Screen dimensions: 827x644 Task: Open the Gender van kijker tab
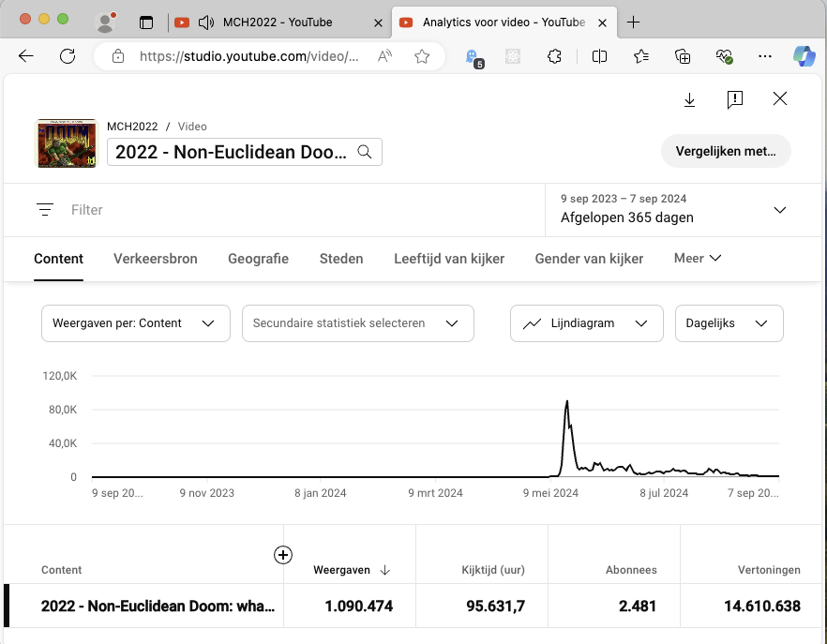pos(589,259)
